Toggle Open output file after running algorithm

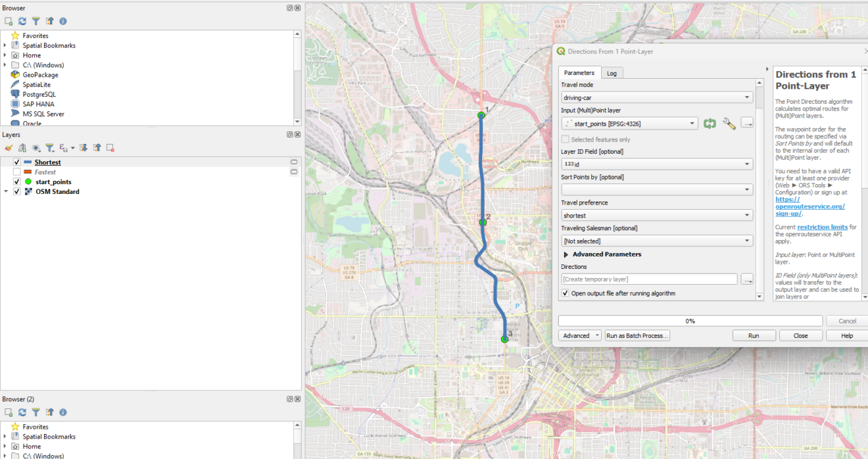pyautogui.click(x=566, y=293)
